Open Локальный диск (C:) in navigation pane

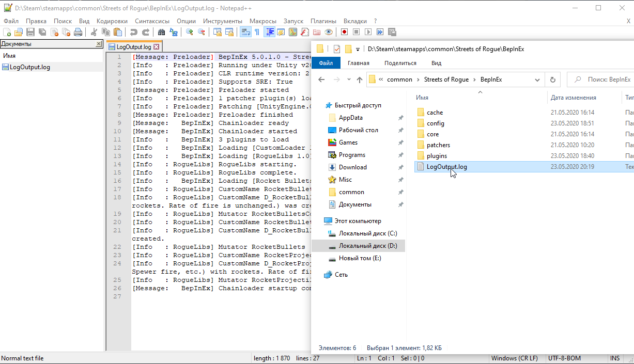click(x=367, y=233)
